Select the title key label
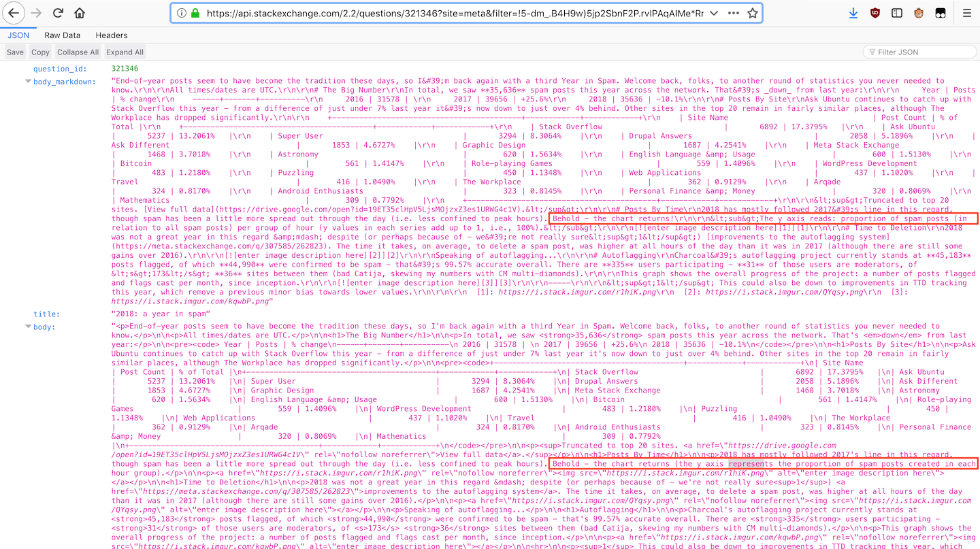The width and height of the screenshot is (980, 549). click(47, 314)
